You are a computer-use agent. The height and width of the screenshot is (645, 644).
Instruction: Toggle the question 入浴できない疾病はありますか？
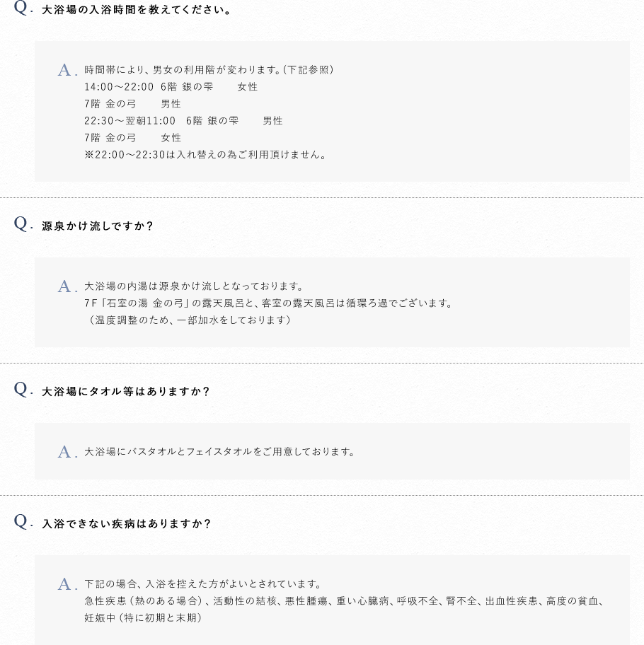[x=127, y=524]
